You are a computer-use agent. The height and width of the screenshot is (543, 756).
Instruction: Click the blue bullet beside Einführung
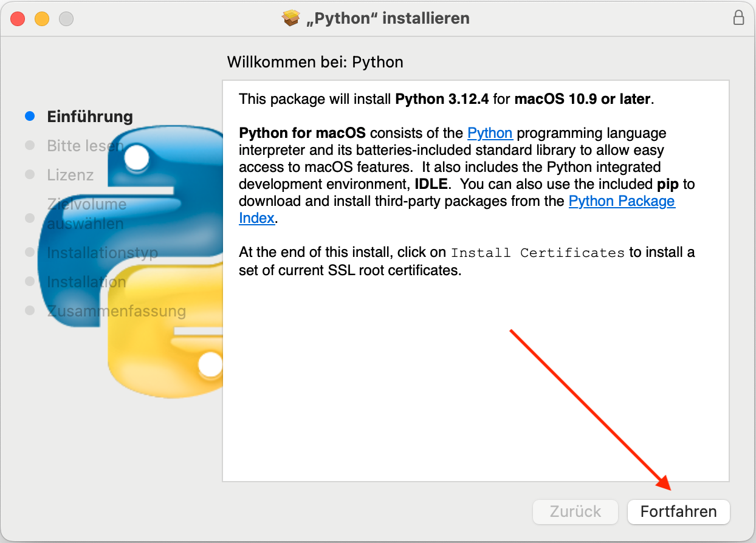(30, 116)
